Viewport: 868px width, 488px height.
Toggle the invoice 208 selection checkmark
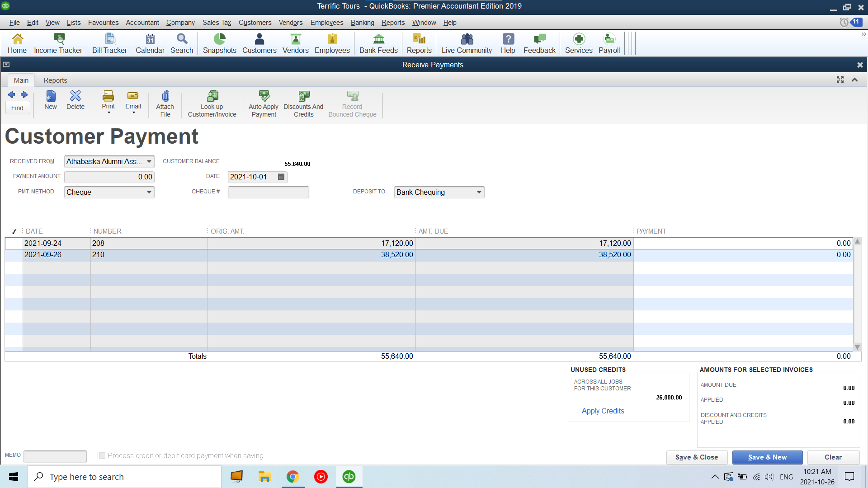(x=14, y=243)
